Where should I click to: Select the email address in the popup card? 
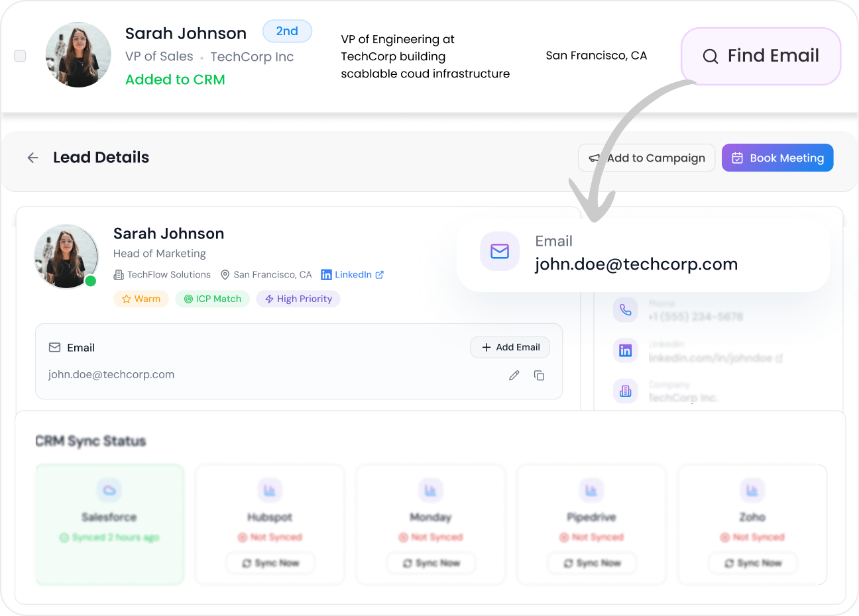[x=636, y=264]
